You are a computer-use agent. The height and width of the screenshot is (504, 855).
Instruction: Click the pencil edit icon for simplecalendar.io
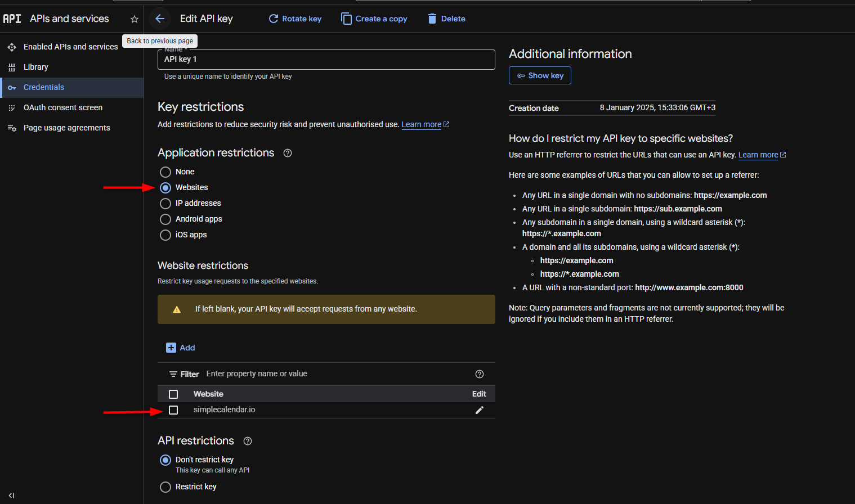(479, 410)
